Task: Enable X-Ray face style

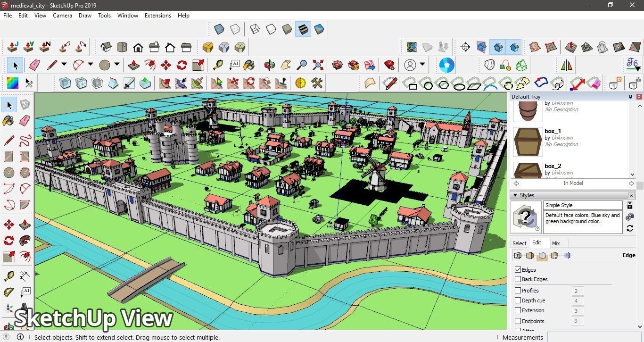Action: click(x=219, y=29)
